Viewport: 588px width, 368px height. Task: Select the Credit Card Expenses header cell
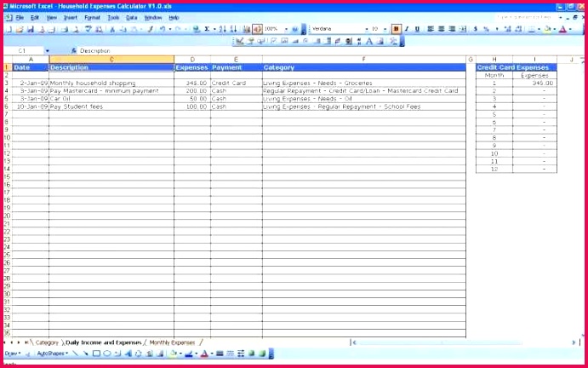[517, 67]
